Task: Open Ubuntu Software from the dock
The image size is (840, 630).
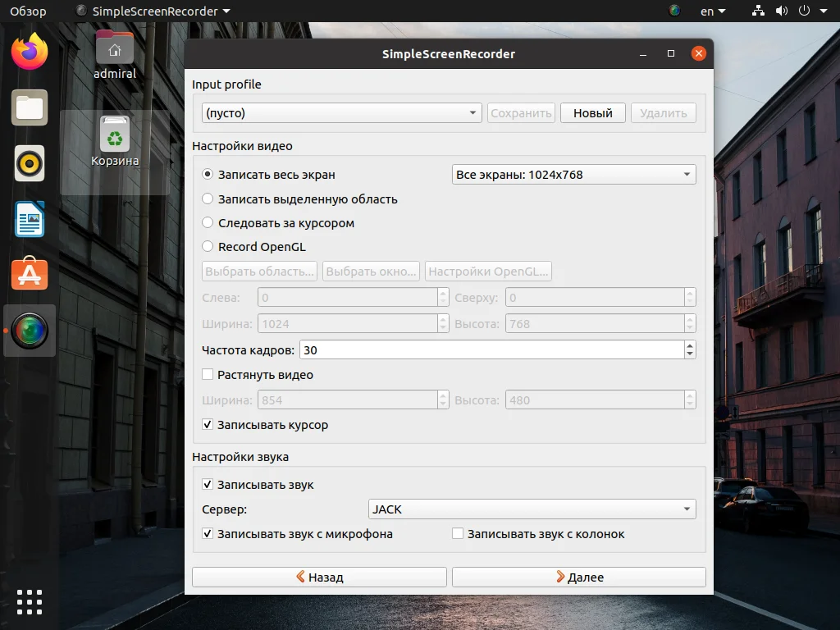Action: (30, 275)
